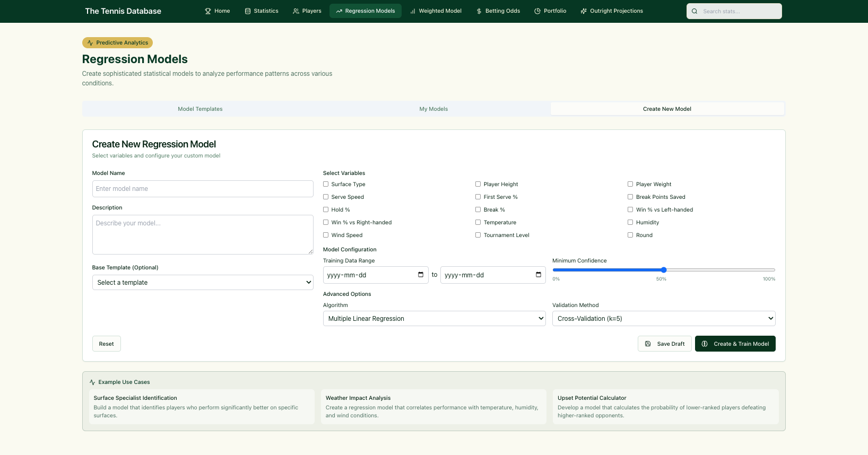Screen dimensions: 868x455
Task: Click the brain icon on Create & Train Model
Action: point(705,344)
